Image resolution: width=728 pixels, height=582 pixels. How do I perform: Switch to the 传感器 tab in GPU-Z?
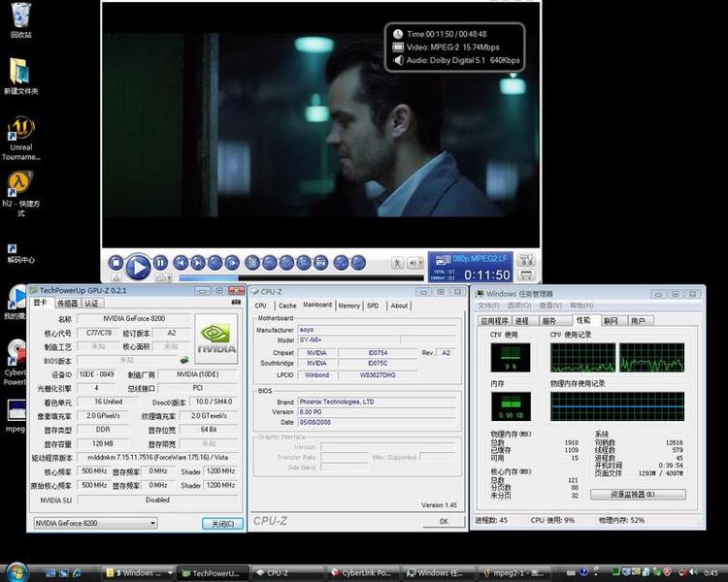(67, 304)
